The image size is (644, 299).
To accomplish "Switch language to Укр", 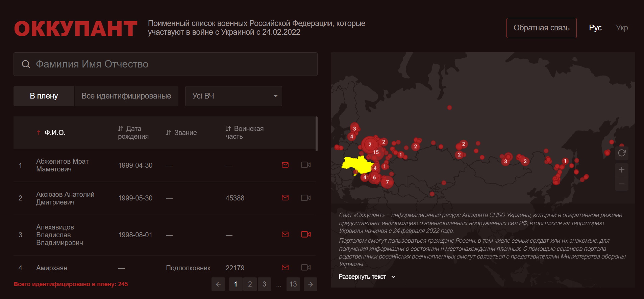I will coord(622,28).
